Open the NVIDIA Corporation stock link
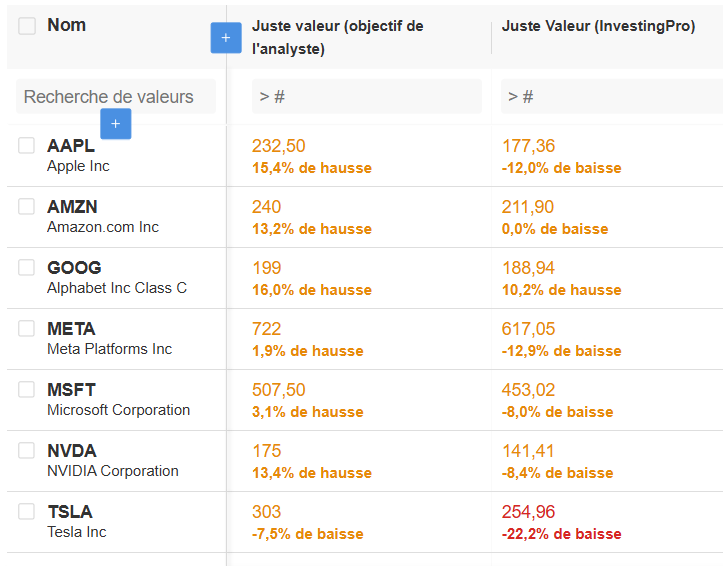This screenshot has height=566, width=723. [x=112, y=471]
